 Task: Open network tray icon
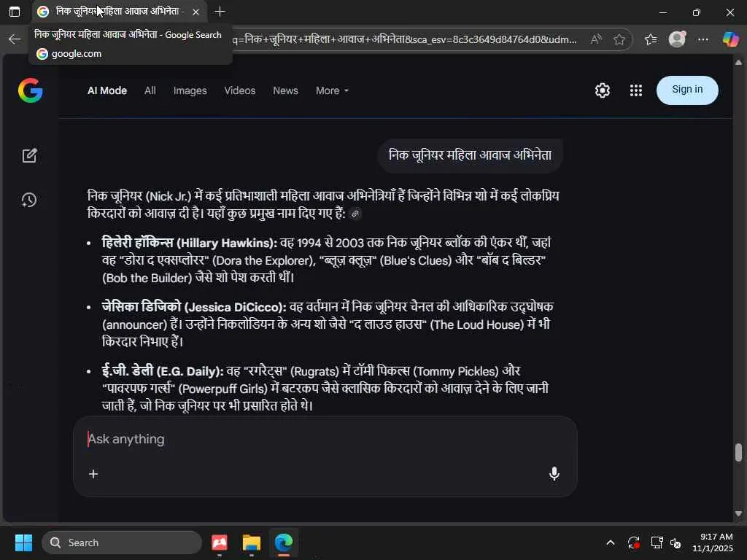657,542
